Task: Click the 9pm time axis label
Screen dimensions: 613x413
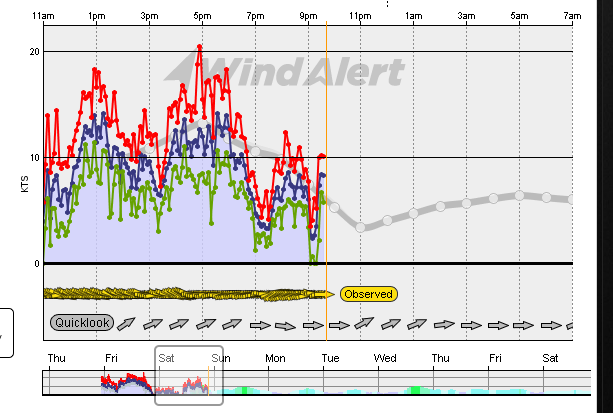Action: click(308, 16)
